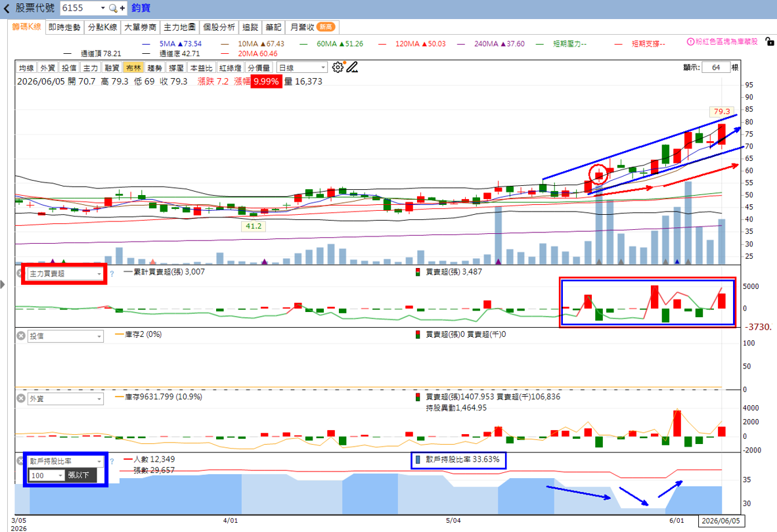Switch to the 主力地圖 tab
This screenshot has height=532, width=777.
point(179,27)
